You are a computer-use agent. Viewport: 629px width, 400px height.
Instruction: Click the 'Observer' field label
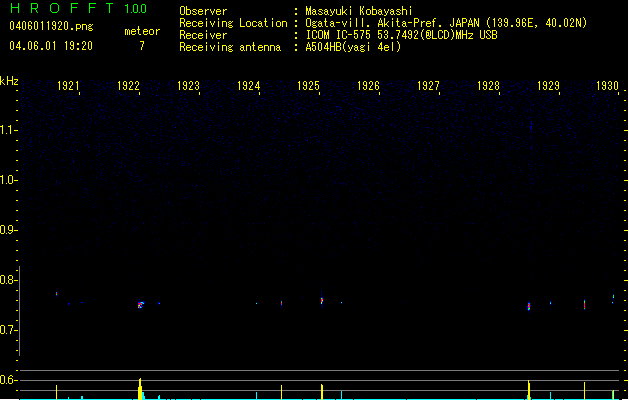(203, 11)
